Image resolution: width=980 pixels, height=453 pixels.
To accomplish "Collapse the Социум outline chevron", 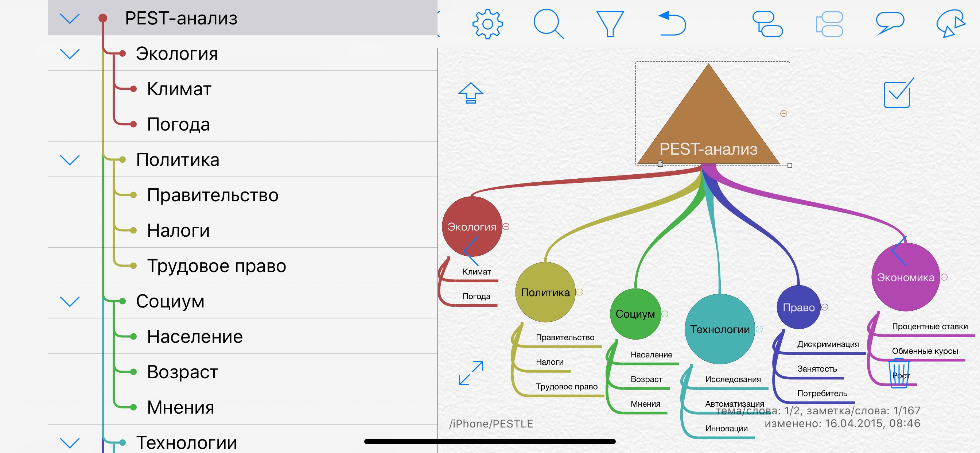I will pyautogui.click(x=70, y=301).
